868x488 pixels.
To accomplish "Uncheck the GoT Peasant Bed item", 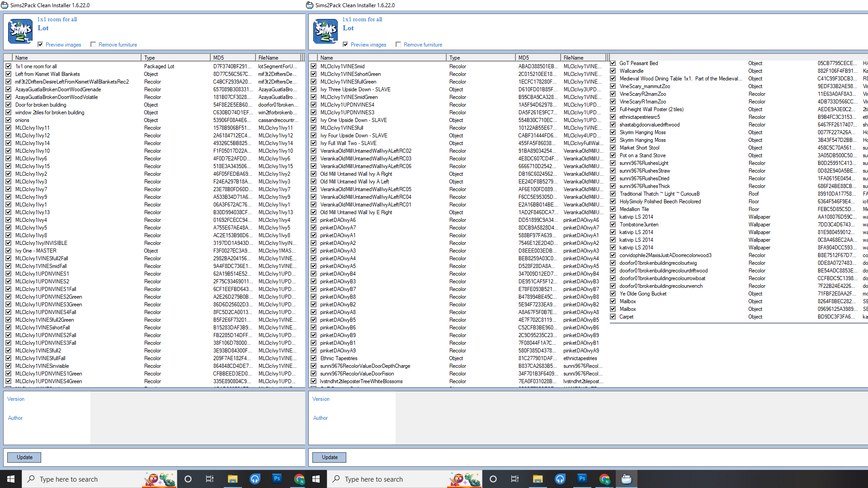I will tap(613, 63).
